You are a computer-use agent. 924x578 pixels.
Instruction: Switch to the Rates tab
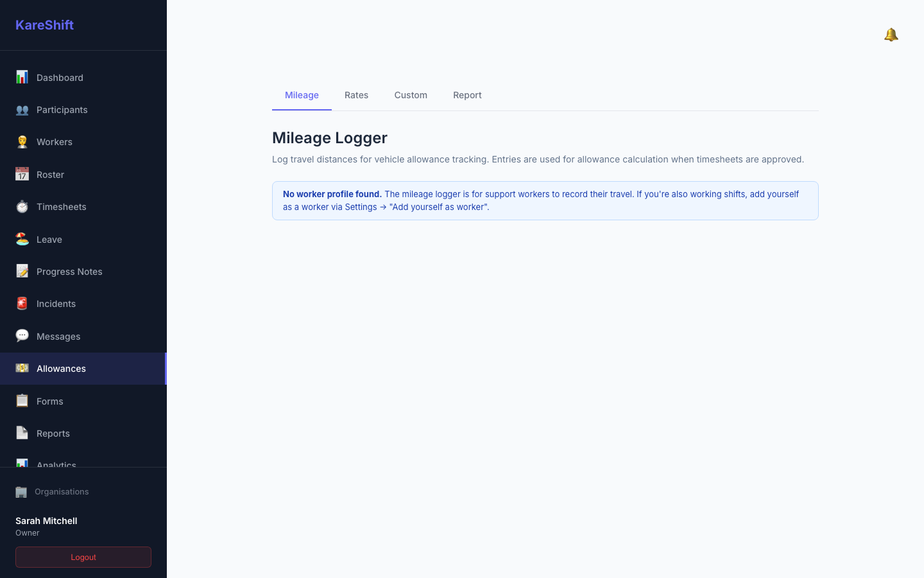click(356, 95)
